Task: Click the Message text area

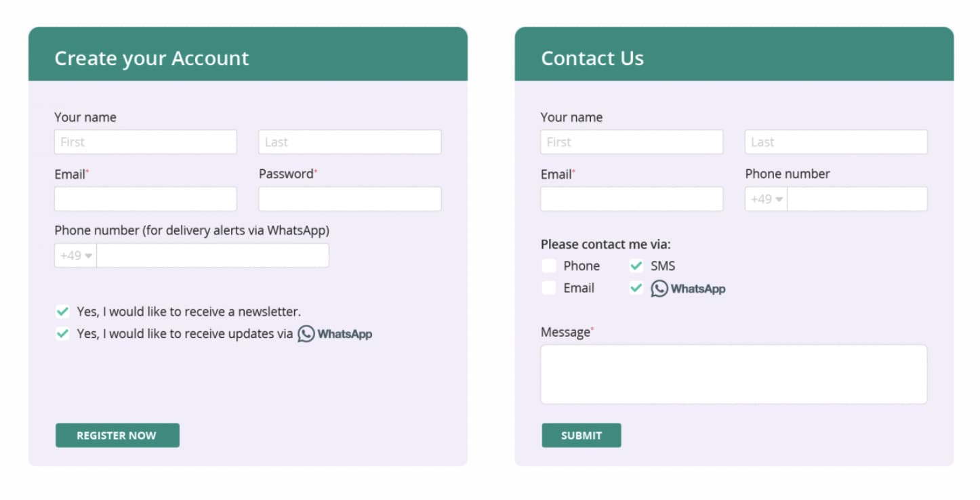Action: pos(733,373)
